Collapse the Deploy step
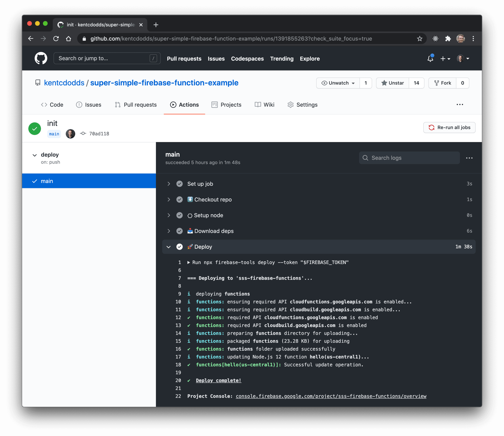This screenshot has width=504, height=436. coord(169,247)
